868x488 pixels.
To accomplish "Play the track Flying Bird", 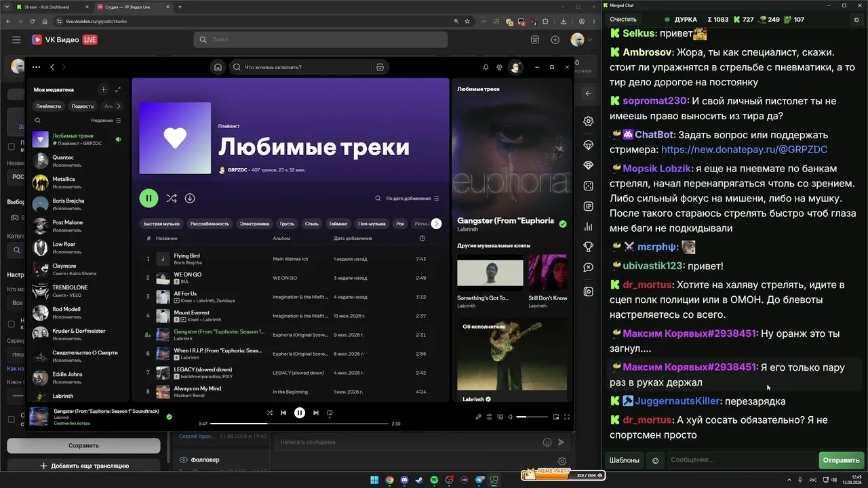I will (292, 259).
